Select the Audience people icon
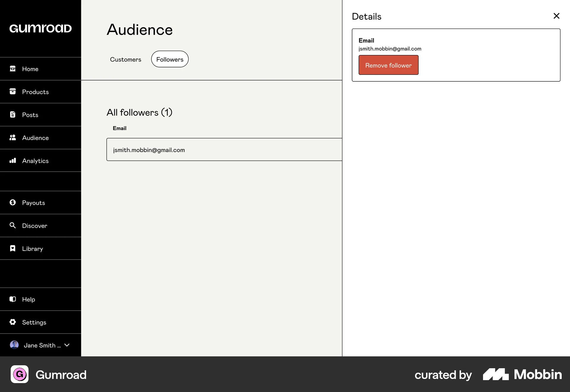Viewport: 570px width, 392px height. point(13,137)
